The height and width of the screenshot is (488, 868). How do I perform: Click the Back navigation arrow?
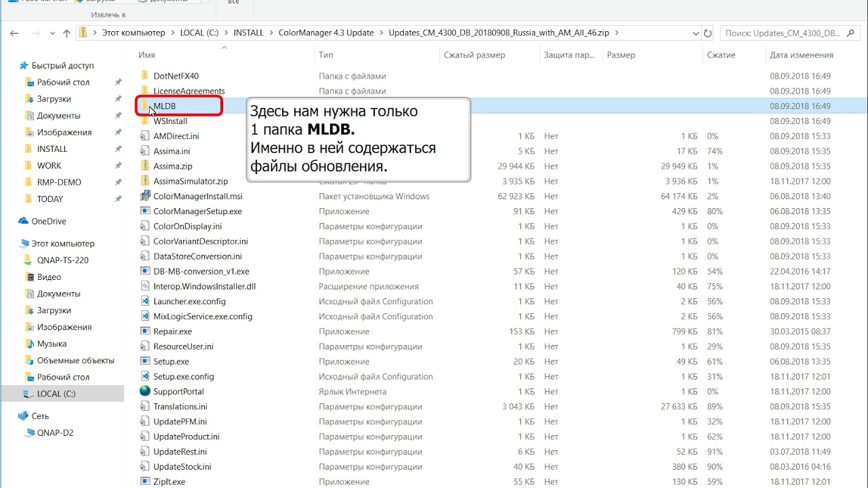15,33
